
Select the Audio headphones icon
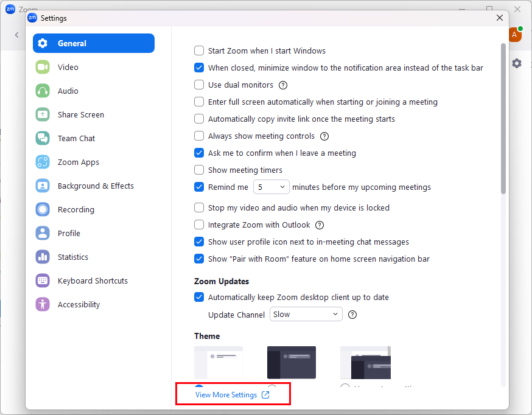coord(43,91)
